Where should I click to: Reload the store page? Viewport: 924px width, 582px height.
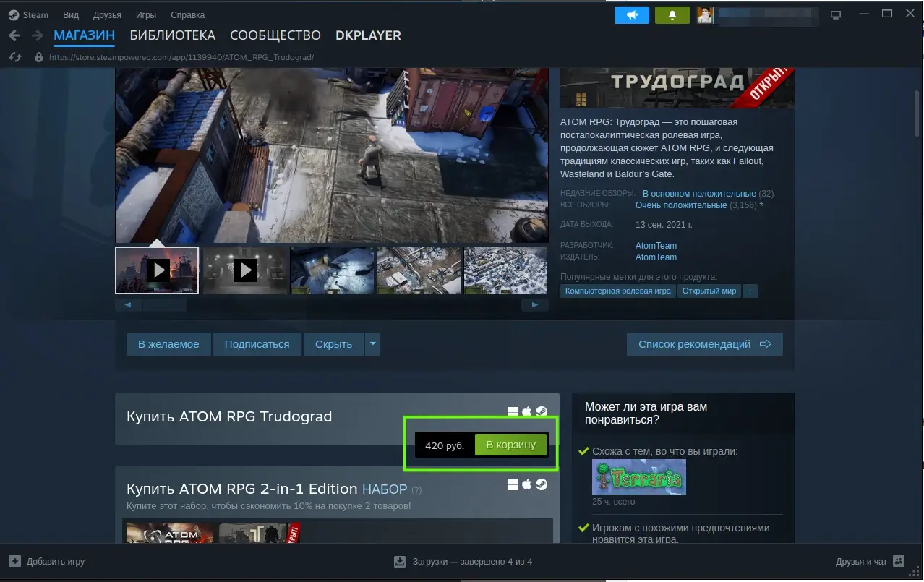pyautogui.click(x=14, y=57)
